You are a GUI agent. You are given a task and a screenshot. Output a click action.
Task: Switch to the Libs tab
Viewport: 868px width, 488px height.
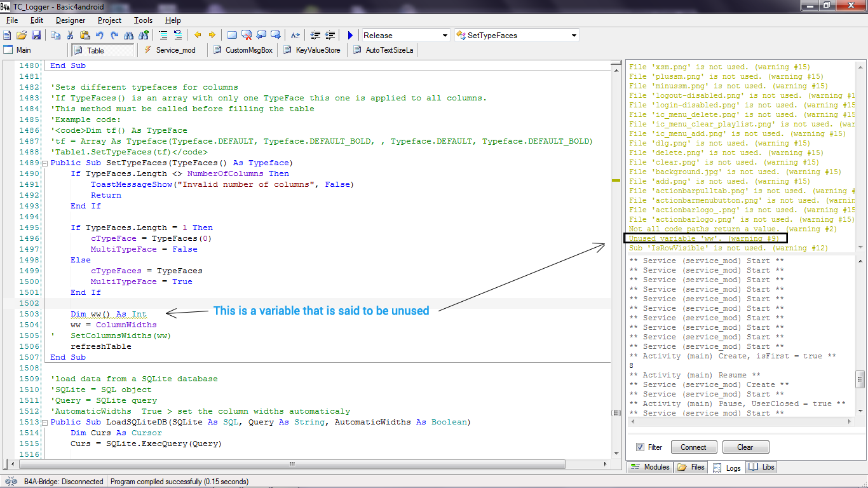click(x=762, y=467)
